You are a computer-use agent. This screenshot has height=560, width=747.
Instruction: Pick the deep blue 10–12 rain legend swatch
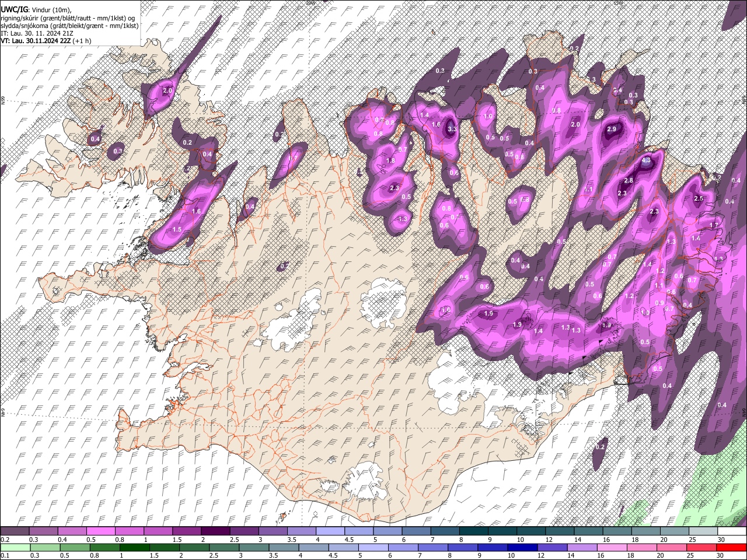522,547
